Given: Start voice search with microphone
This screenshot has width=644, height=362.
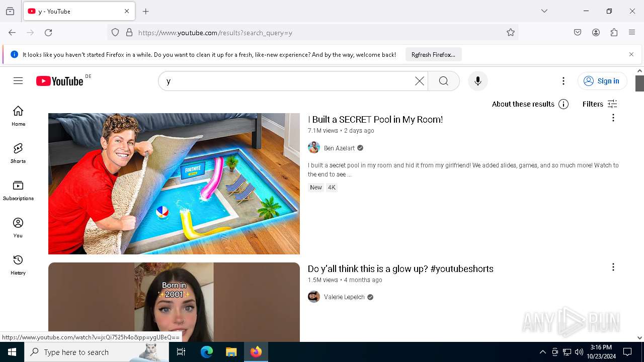Looking at the screenshot, I should 477,81.
